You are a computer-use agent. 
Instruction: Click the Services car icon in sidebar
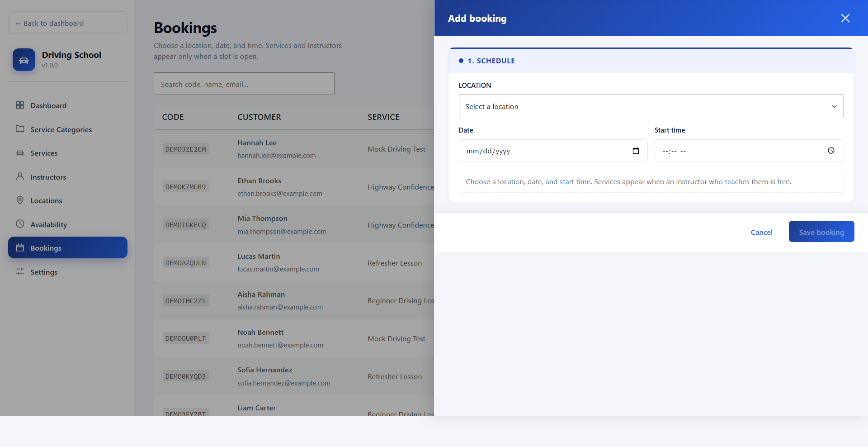tap(20, 153)
